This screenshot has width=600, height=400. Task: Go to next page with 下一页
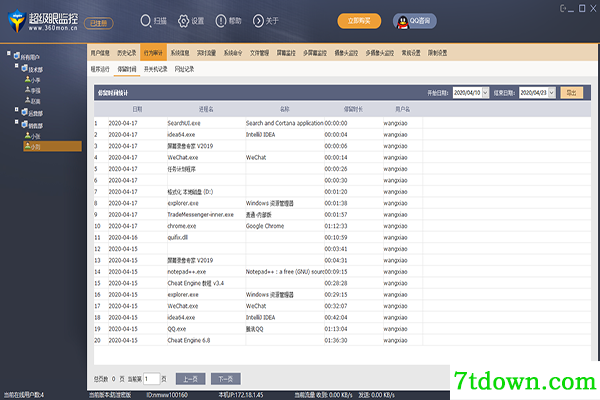click(x=226, y=379)
